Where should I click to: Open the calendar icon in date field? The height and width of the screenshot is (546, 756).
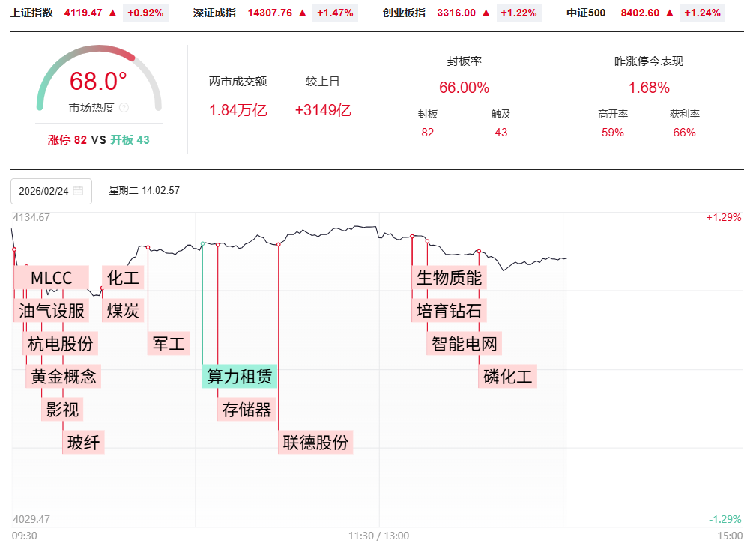79,191
